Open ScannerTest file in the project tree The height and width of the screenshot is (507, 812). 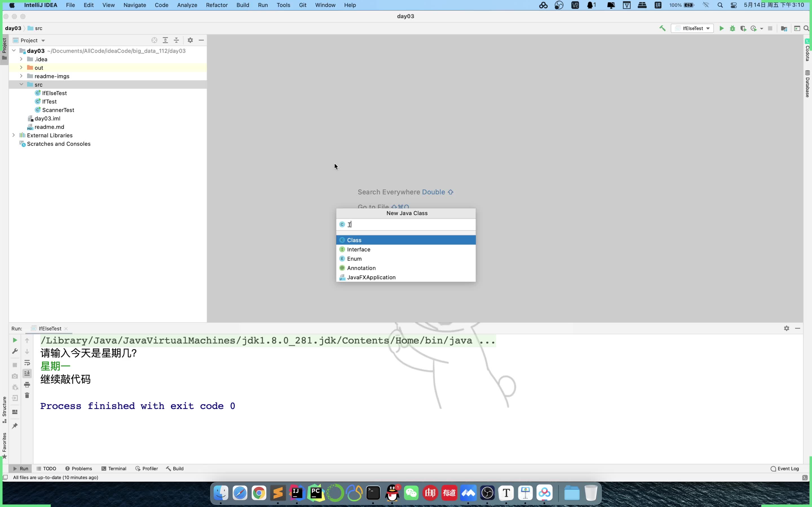pos(58,110)
